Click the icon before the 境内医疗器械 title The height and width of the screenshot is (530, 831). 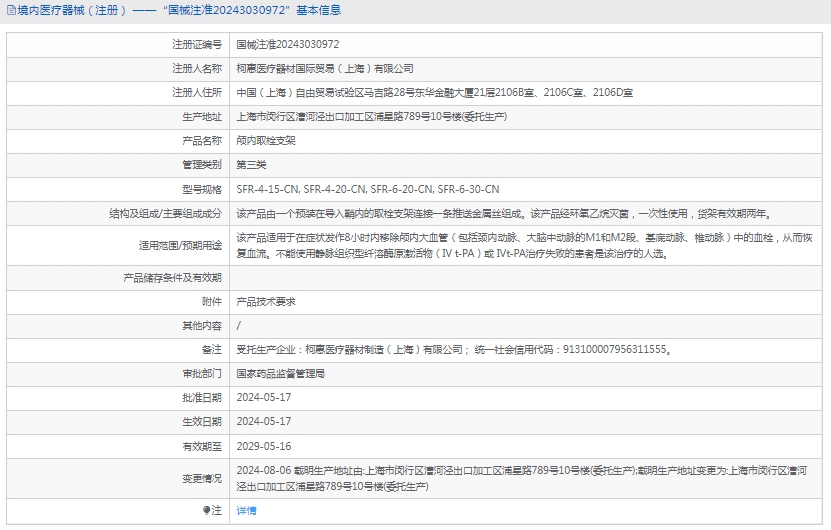coord(10,11)
